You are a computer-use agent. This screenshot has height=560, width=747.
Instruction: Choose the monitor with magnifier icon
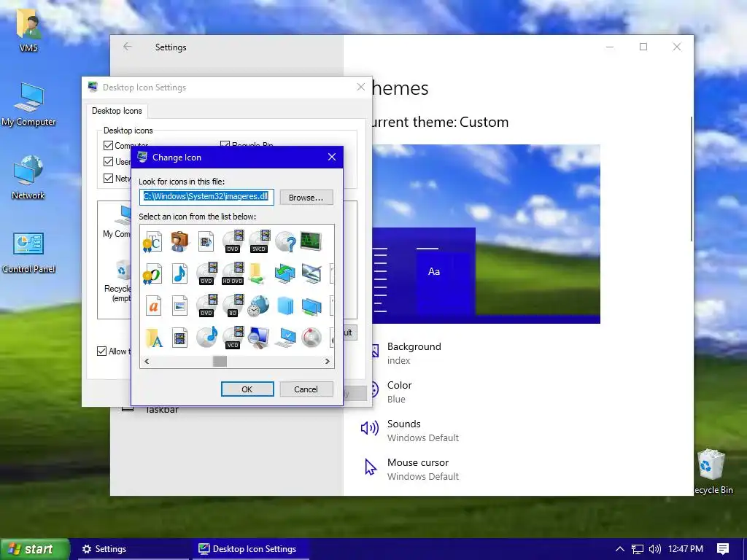259,338
